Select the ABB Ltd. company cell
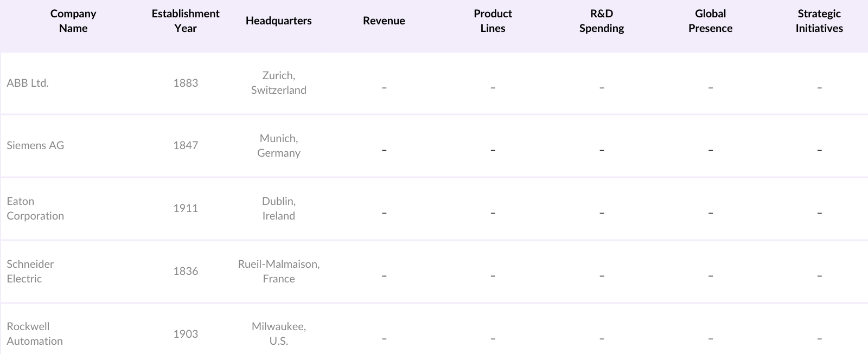Image resolution: width=868 pixels, height=354 pixels. [x=28, y=83]
